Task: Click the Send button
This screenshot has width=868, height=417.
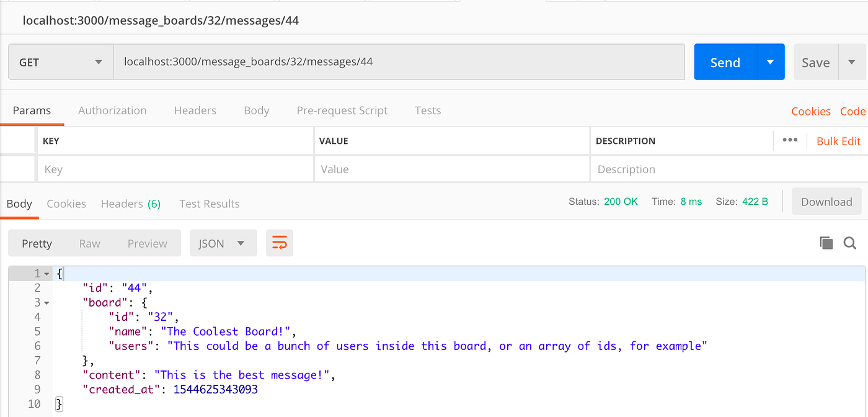Action: (725, 61)
